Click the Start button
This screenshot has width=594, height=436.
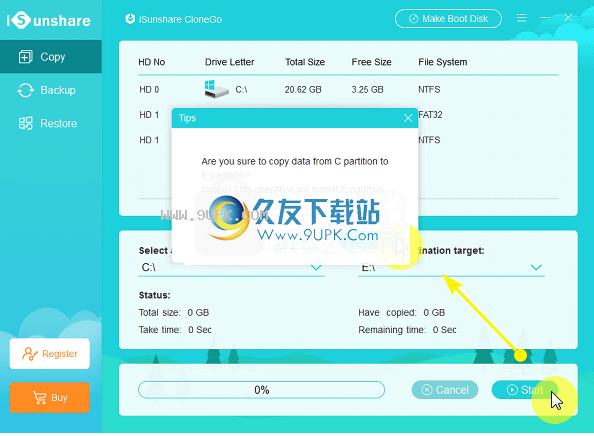coord(525,390)
